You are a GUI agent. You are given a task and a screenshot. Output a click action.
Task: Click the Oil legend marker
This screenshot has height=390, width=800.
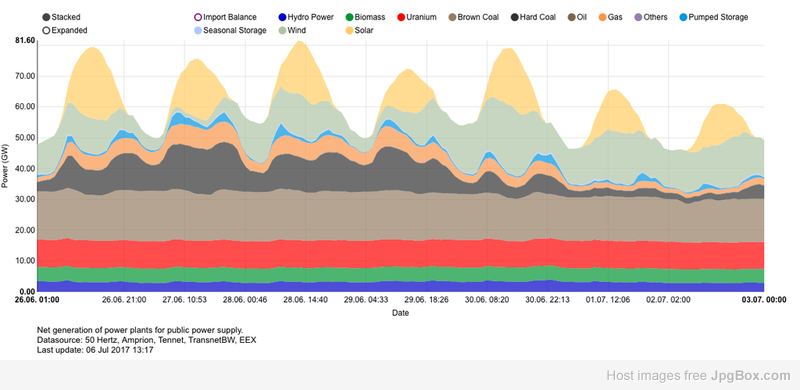tap(571, 17)
